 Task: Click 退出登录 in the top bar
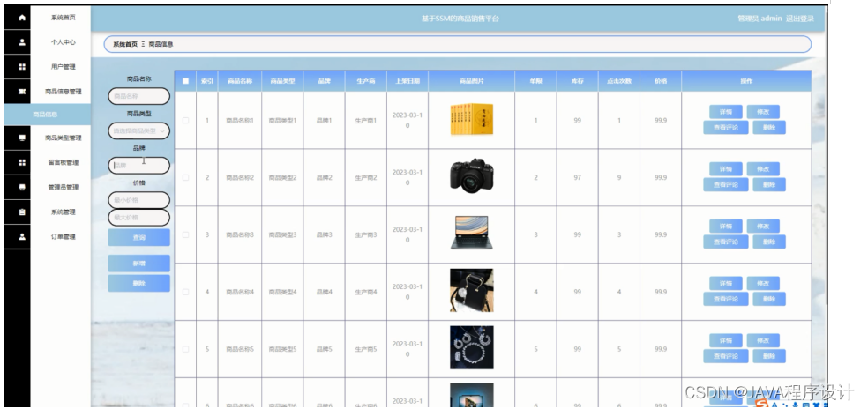800,19
